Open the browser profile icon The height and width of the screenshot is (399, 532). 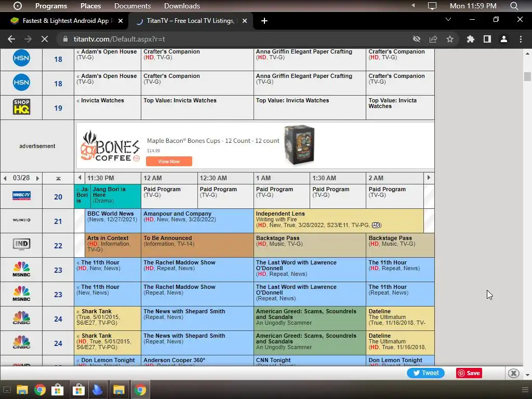(x=504, y=39)
